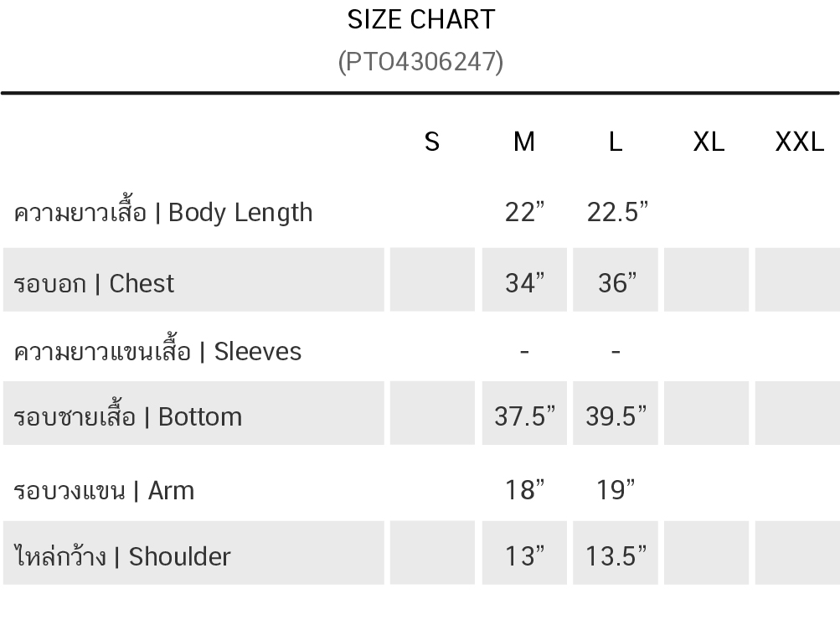Click the 13.5" Shoulder value
Viewport: 840px width, 625px height.
(616, 555)
